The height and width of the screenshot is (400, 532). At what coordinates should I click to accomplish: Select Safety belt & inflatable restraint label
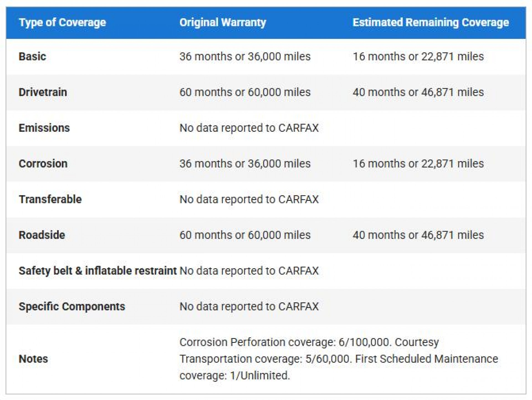click(x=98, y=271)
